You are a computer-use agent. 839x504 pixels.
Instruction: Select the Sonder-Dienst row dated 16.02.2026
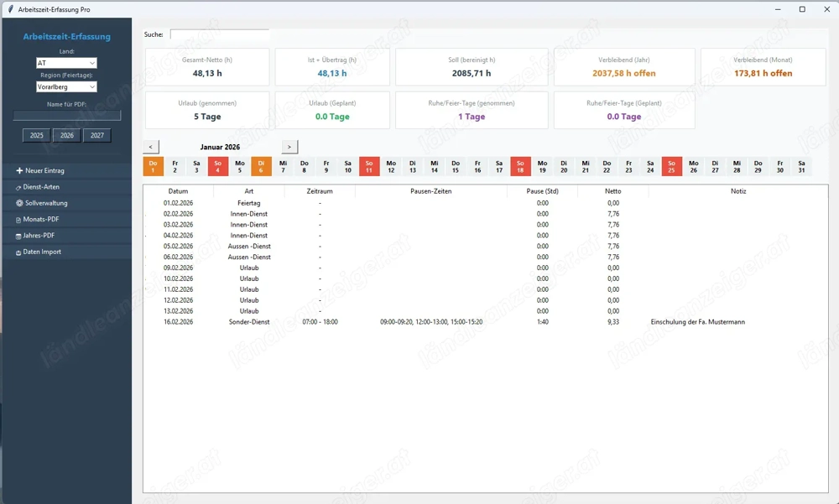click(248, 322)
